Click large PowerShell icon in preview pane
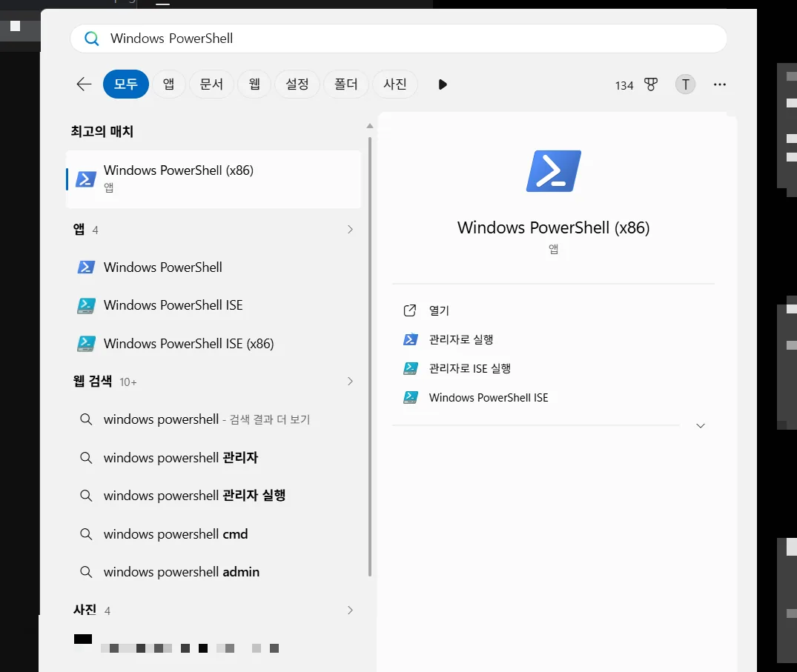 554,171
